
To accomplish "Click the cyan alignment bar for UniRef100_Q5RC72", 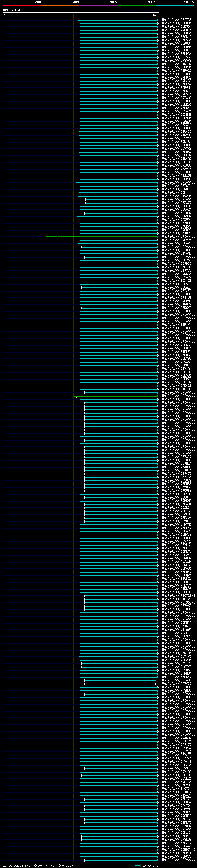I will click(x=119, y=856).
